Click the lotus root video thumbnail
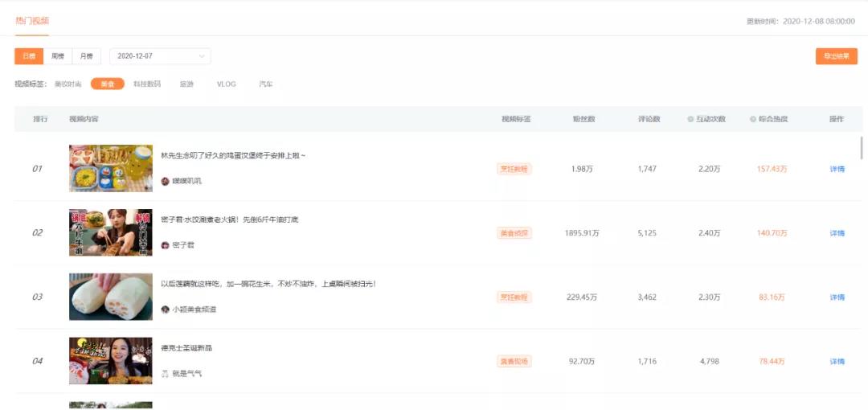868x410 pixels. 111,297
